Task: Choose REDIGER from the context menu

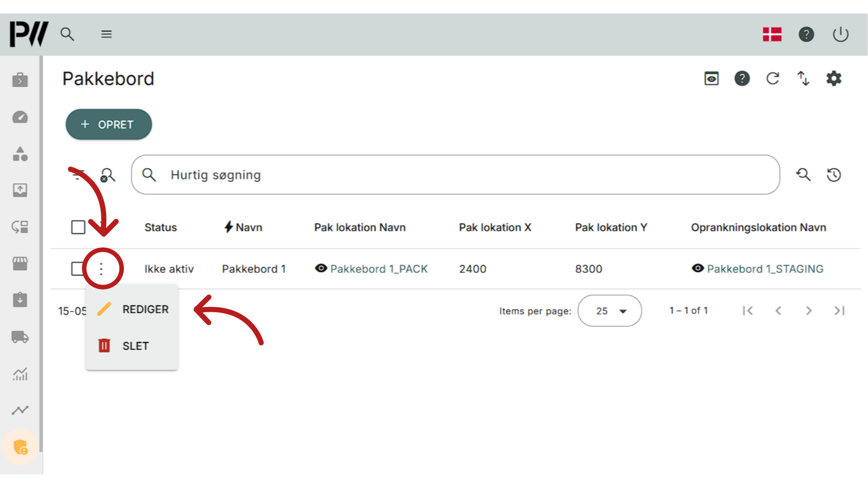Action: (x=132, y=310)
